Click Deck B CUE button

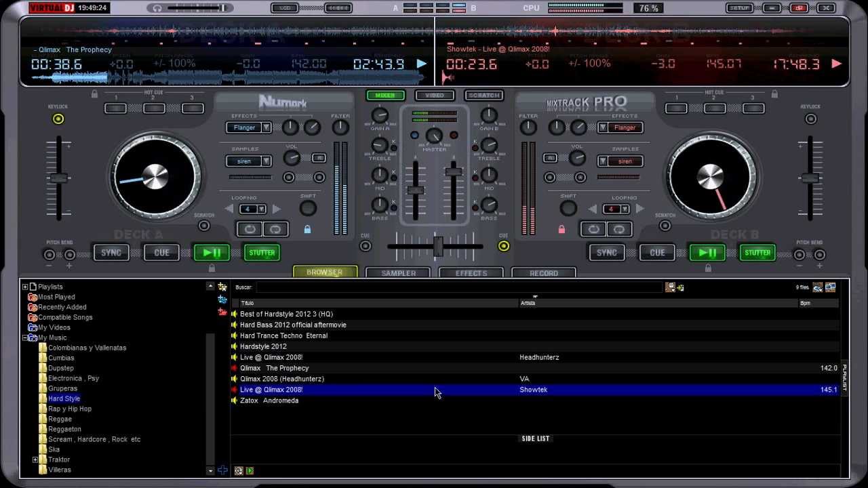(657, 253)
